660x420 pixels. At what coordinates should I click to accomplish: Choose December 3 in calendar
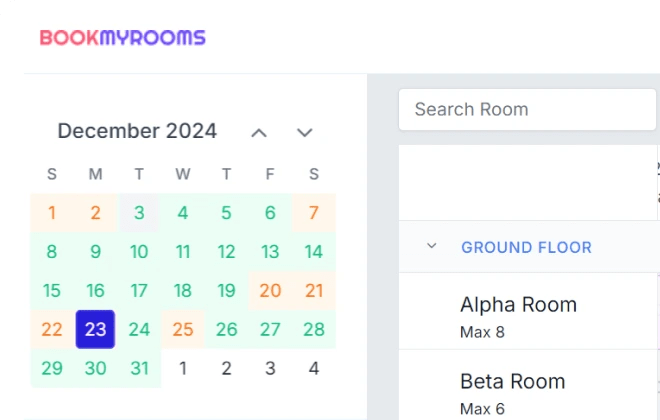tap(139, 213)
